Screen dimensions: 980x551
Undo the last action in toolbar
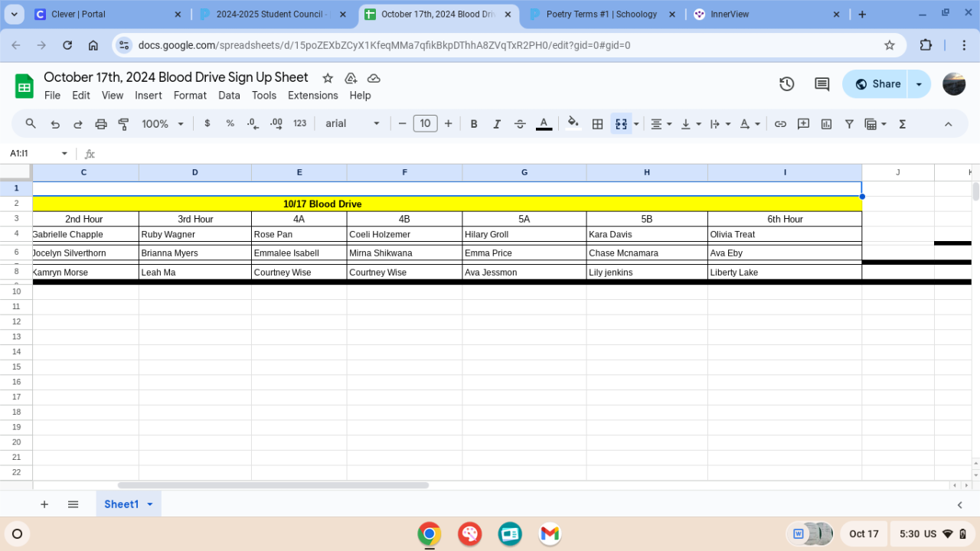click(55, 124)
